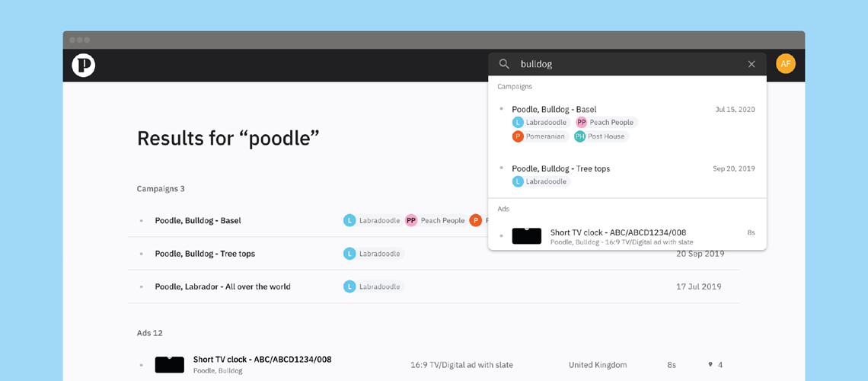Open Poodle, Bulldog - Tree tops campaign row

point(205,254)
